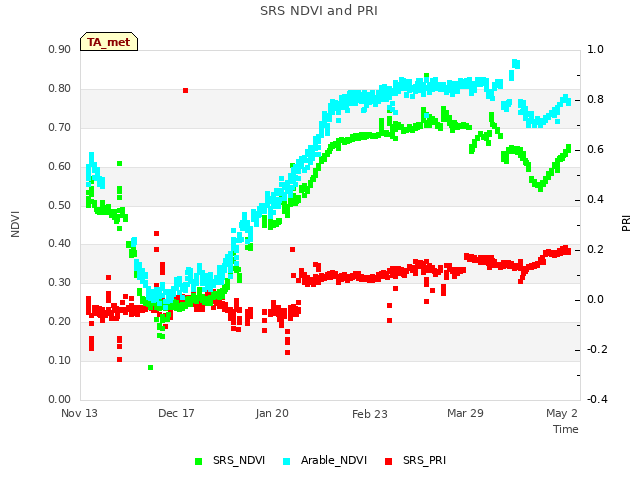
Task: Click the 0.50 NDVI axis value
Action: (59, 205)
